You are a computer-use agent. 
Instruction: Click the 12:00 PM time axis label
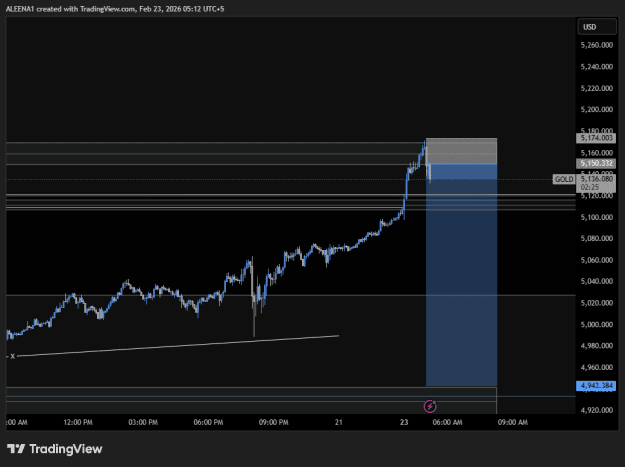click(78, 422)
